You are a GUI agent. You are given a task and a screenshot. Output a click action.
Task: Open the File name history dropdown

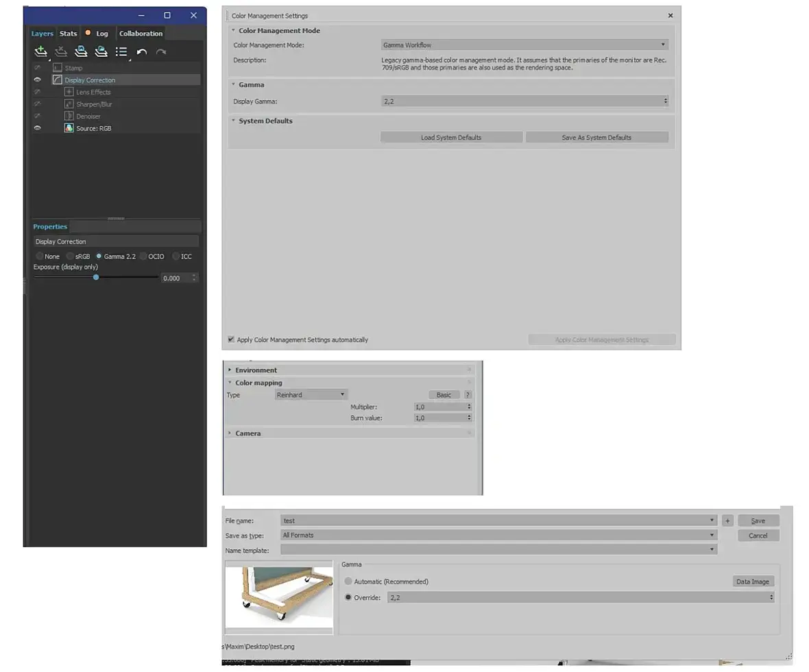[712, 520]
